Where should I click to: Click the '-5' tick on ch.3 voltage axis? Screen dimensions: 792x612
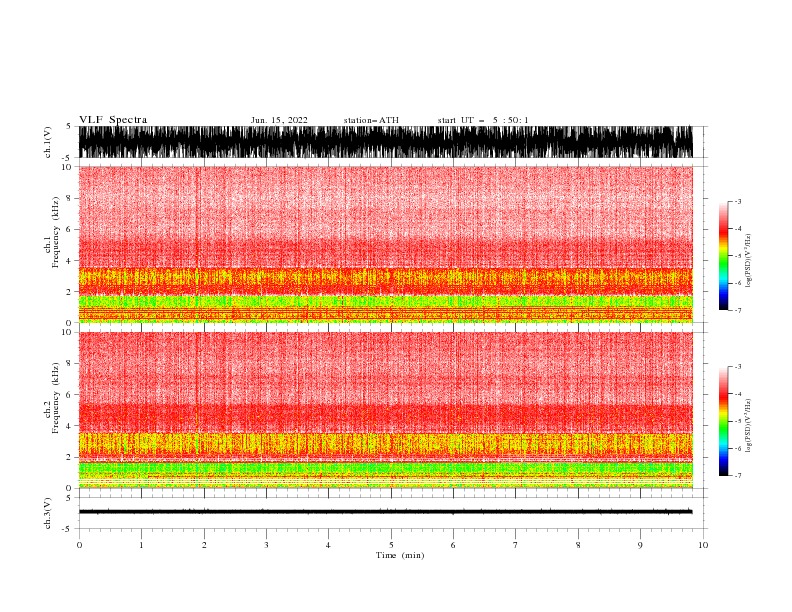[67, 529]
